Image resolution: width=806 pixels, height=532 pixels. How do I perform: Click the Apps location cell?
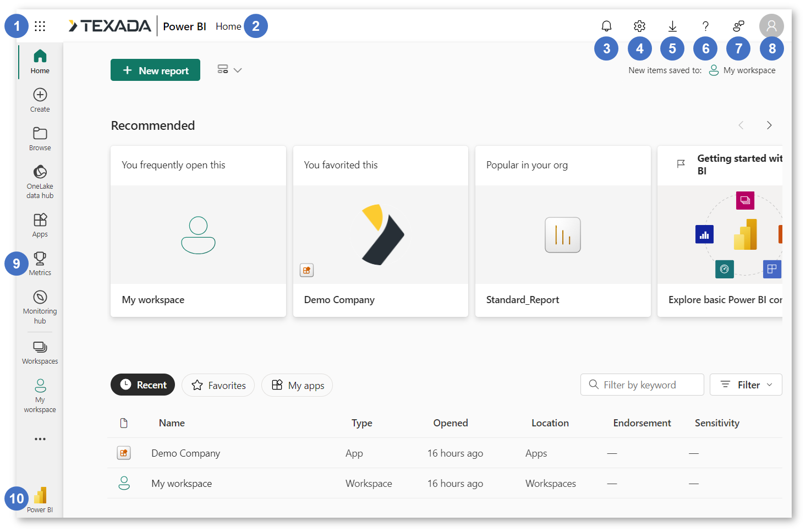(x=536, y=453)
